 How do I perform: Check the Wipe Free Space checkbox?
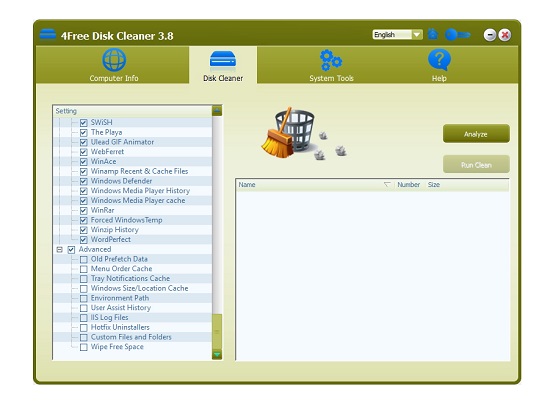83,347
